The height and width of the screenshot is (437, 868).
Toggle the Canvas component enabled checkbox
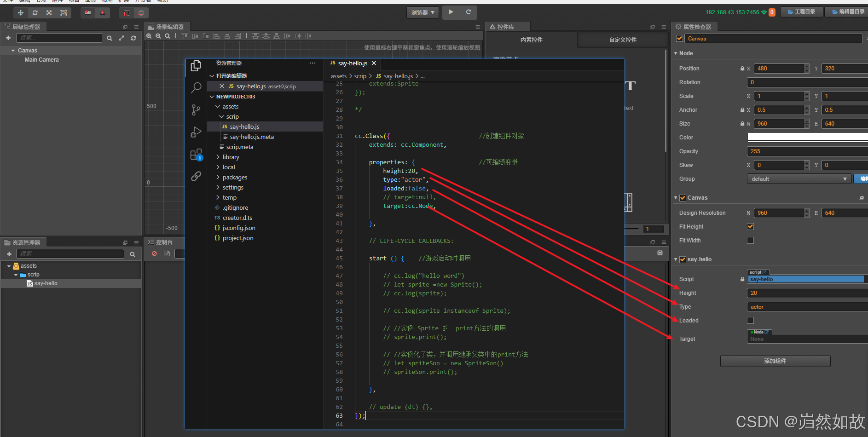(683, 198)
